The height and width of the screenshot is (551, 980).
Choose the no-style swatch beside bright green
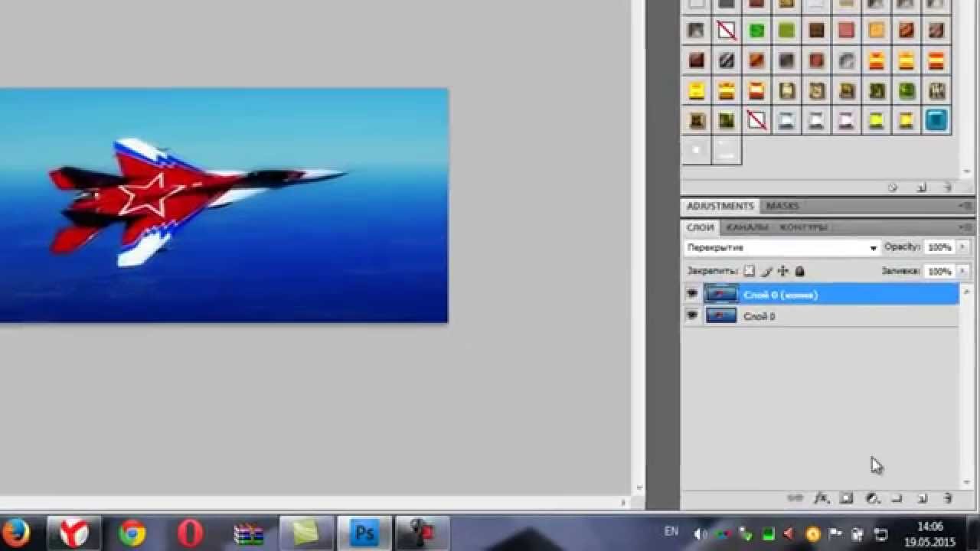(727, 31)
